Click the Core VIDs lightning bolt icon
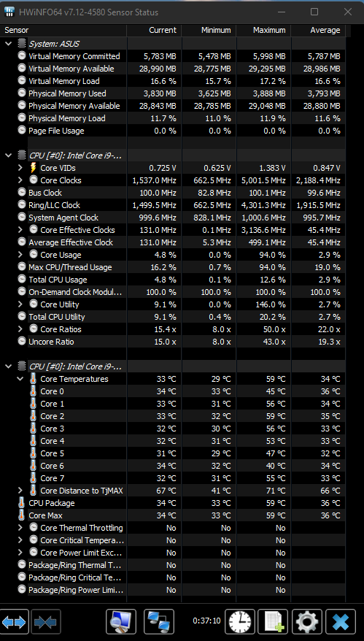364x641 pixels. (x=33, y=168)
